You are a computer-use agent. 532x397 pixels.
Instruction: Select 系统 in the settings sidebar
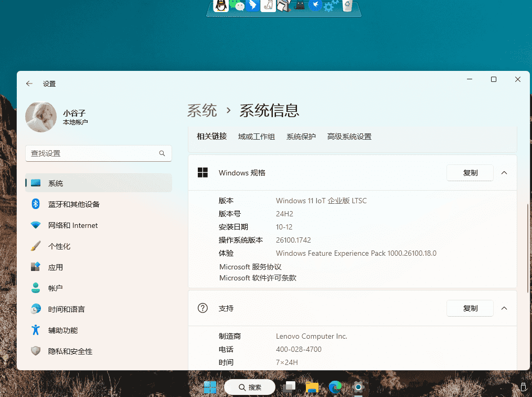pyautogui.click(x=99, y=183)
